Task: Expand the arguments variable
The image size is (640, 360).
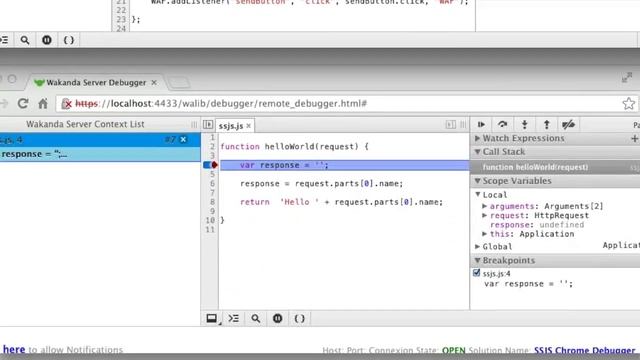Action: point(484,206)
